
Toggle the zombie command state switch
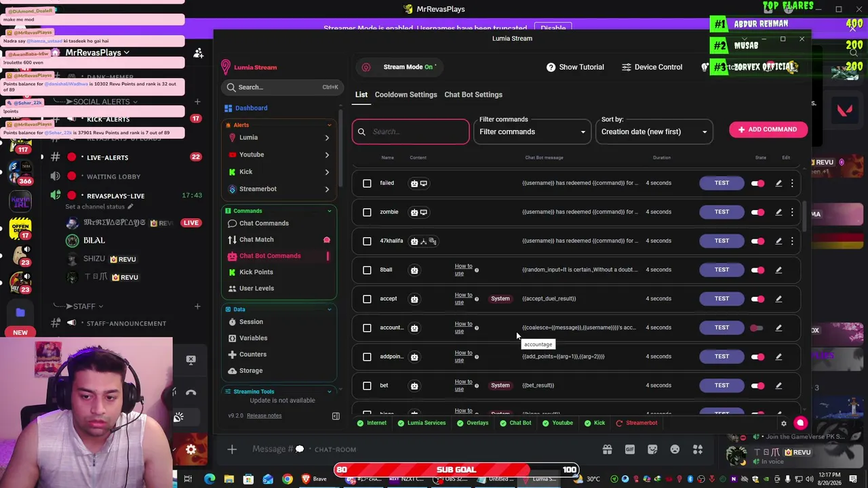click(757, 212)
